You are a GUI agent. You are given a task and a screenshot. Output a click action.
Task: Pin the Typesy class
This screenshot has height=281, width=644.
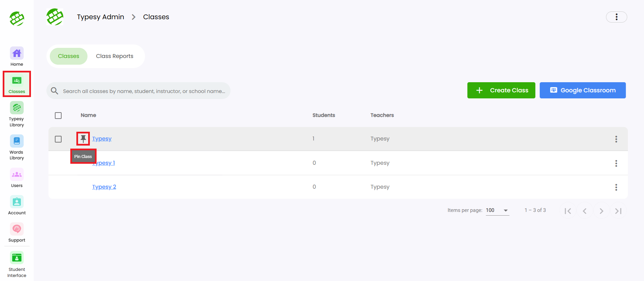click(x=83, y=138)
